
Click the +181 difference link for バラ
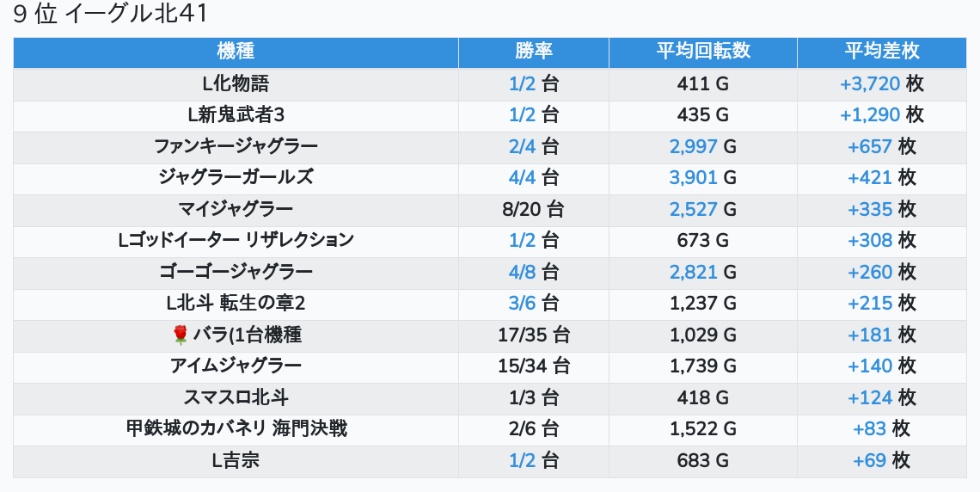click(870, 335)
